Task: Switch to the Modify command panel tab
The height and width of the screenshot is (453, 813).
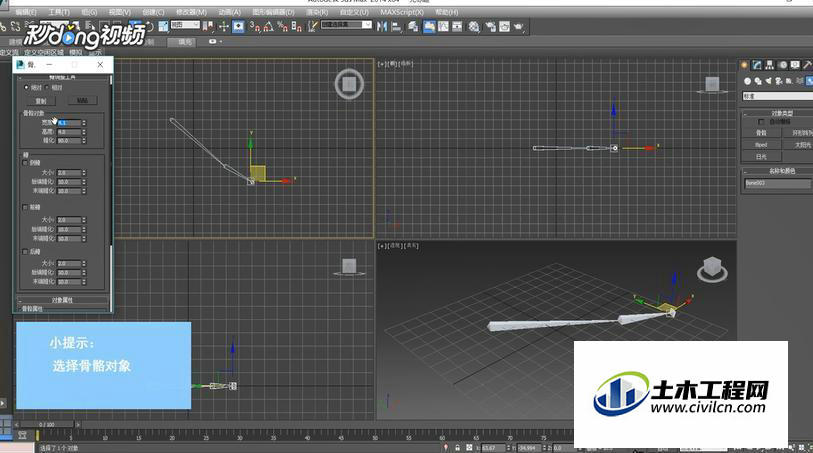Action: pos(757,65)
